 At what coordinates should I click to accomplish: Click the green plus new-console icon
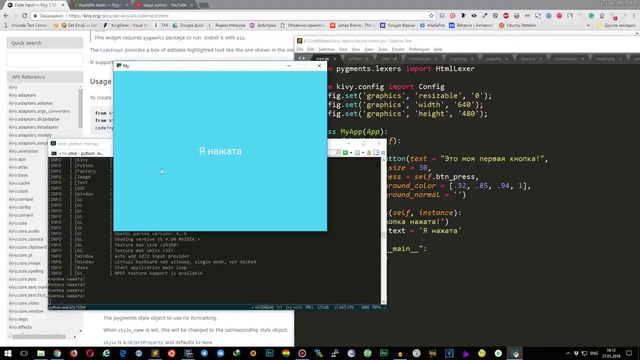(x=345, y=153)
